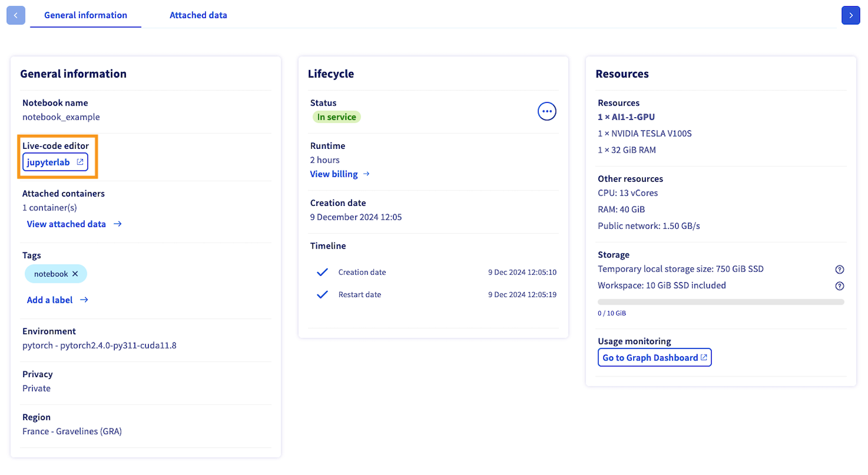Click the left arrow navigation button

pos(15,16)
